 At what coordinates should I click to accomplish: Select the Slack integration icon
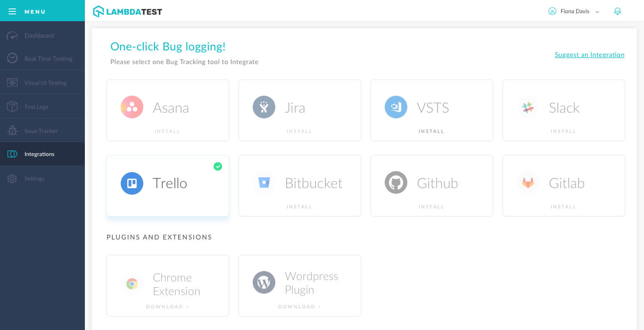pos(528,107)
